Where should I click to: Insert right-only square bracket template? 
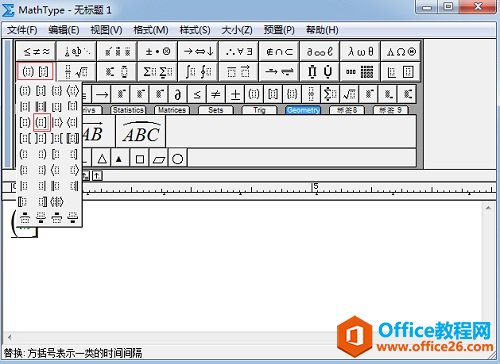point(73,154)
